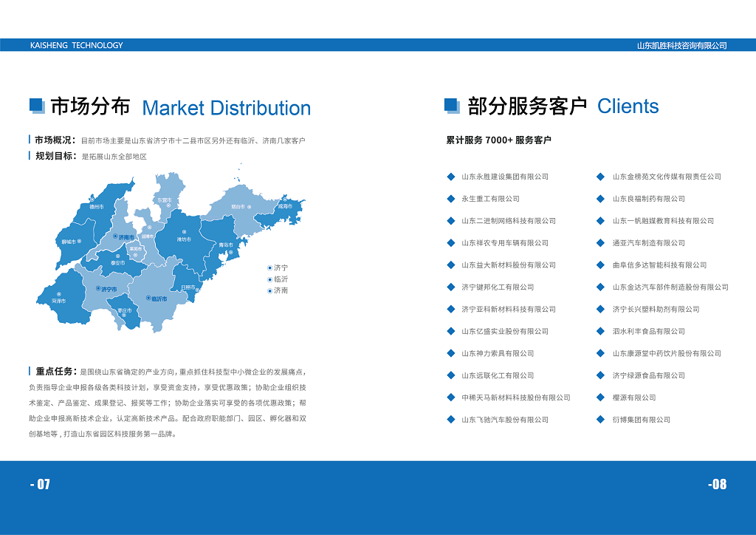This screenshot has height=535, width=756.
Task: Click the diamond bullet before 樱源有限公司
Action: pos(602,398)
